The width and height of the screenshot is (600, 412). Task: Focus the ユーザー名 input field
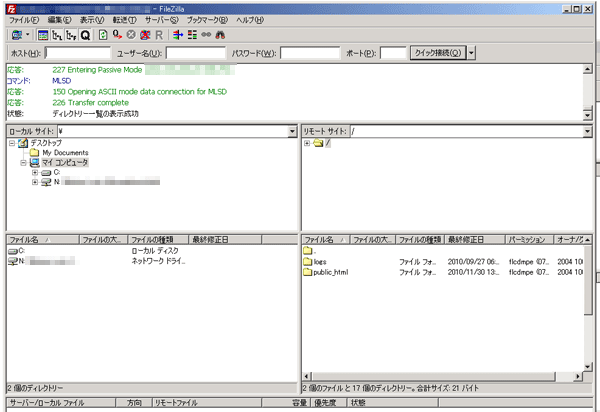click(x=196, y=53)
